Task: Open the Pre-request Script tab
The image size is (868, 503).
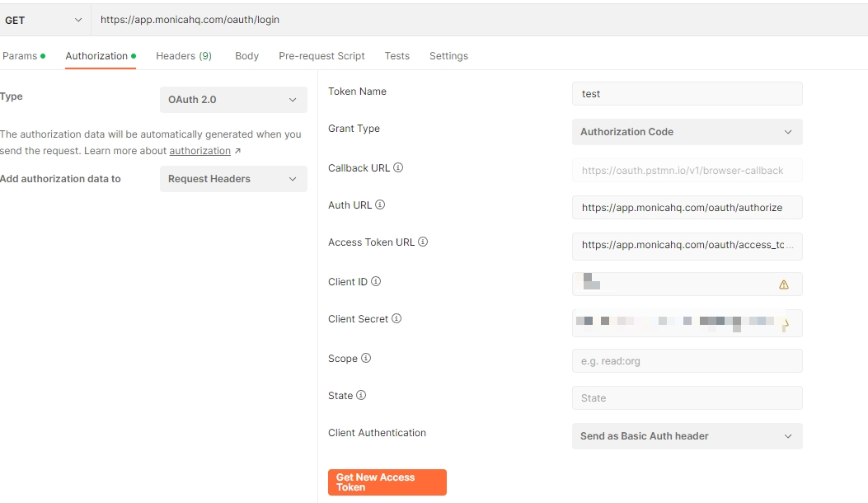Action: point(321,56)
